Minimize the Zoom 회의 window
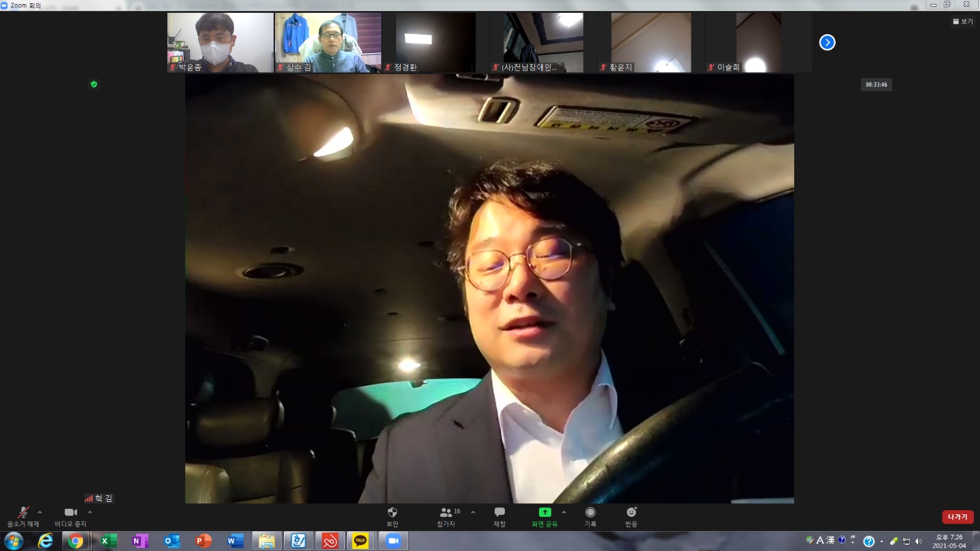980x551 pixels. pos(932,4)
